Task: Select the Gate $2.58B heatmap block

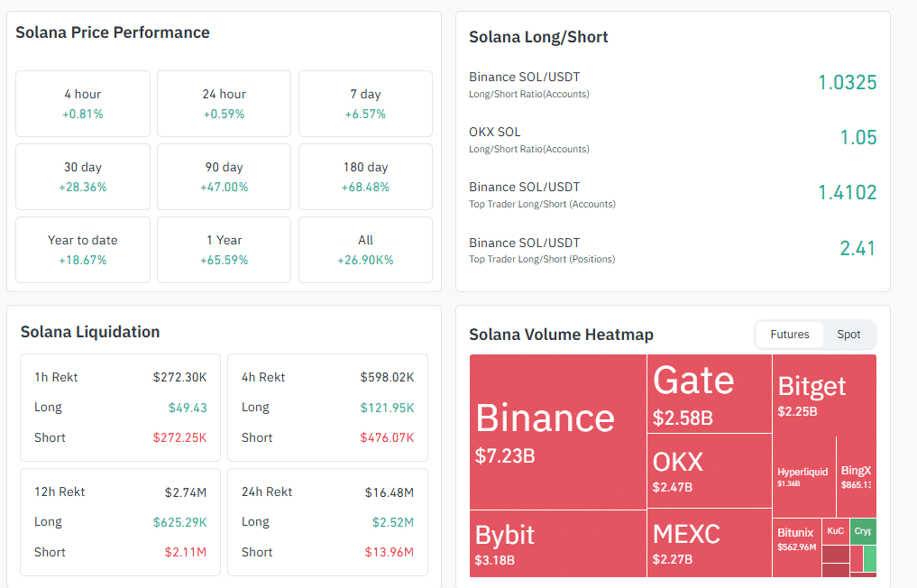Action: 710,394
